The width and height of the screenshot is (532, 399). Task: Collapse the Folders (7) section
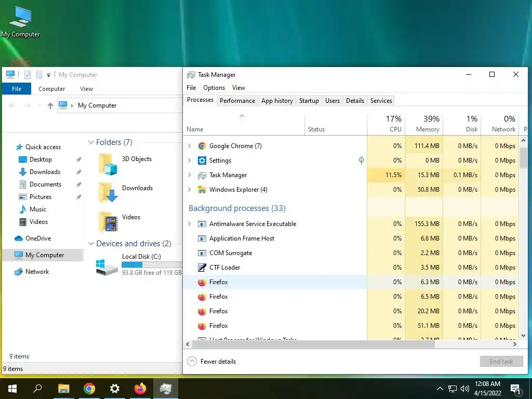(x=90, y=142)
